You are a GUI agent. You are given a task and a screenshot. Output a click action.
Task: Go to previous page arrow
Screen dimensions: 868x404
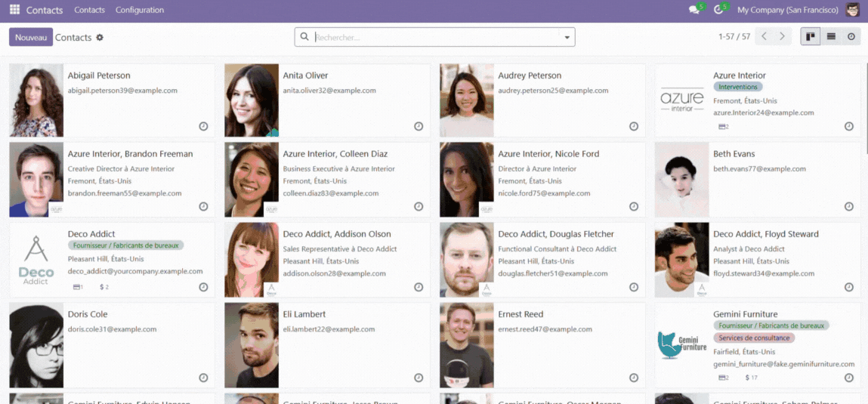coord(764,36)
